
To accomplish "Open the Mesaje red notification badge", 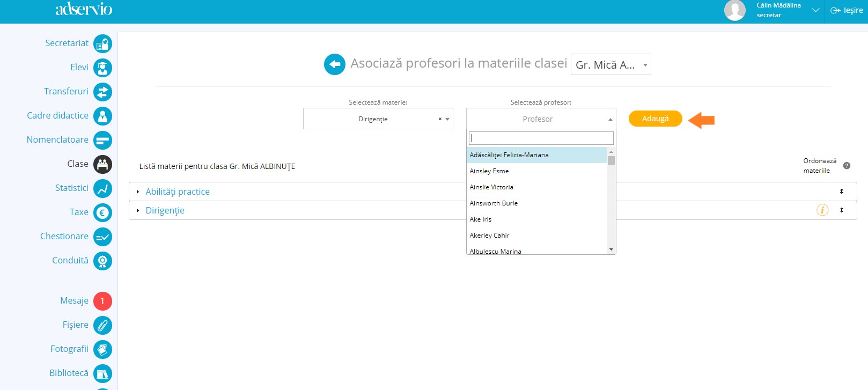I will coord(102,301).
